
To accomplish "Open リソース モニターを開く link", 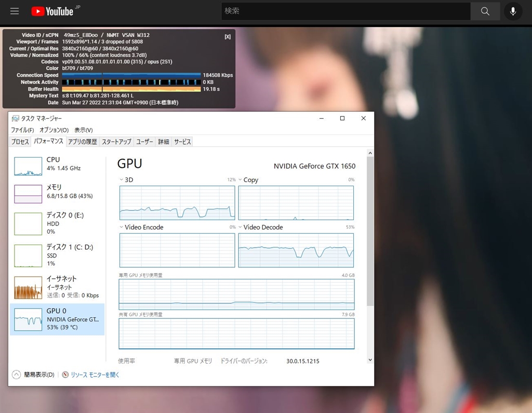I will (x=95, y=375).
